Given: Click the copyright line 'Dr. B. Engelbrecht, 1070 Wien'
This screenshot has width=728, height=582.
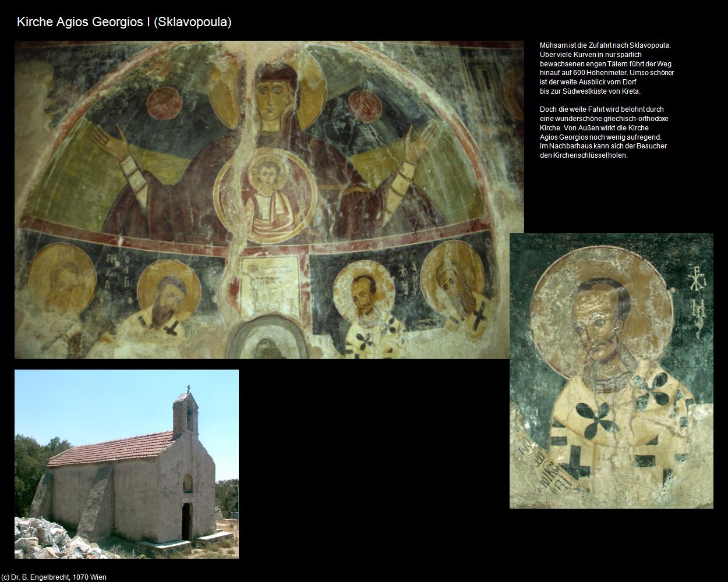Looking at the screenshot, I should point(54,577).
